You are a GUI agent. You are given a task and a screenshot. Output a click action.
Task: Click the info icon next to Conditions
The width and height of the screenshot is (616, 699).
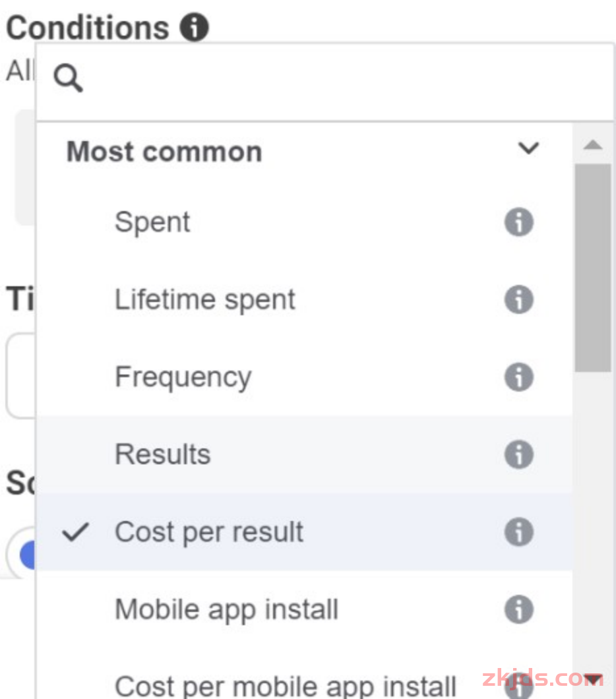195,28
